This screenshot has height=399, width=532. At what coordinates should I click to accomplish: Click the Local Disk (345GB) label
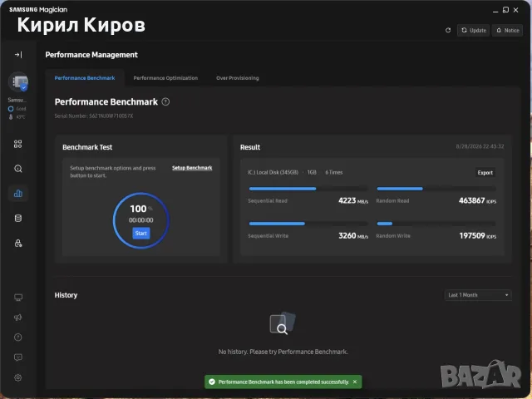point(273,172)
